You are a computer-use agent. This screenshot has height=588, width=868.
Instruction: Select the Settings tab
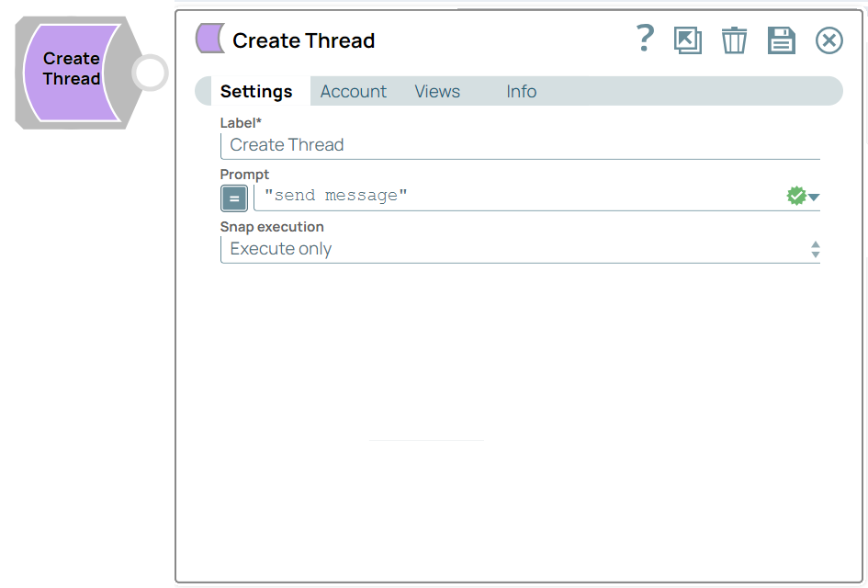click(256, 91)
